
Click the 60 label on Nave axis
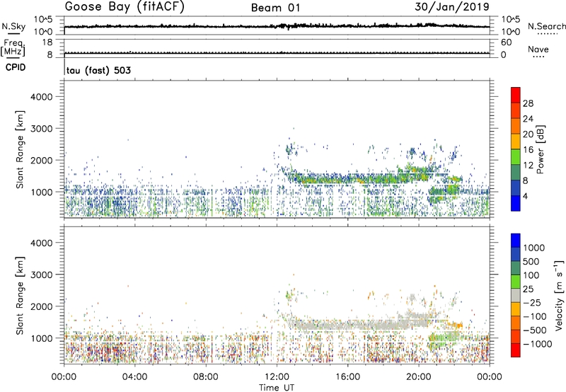[506, 42]
